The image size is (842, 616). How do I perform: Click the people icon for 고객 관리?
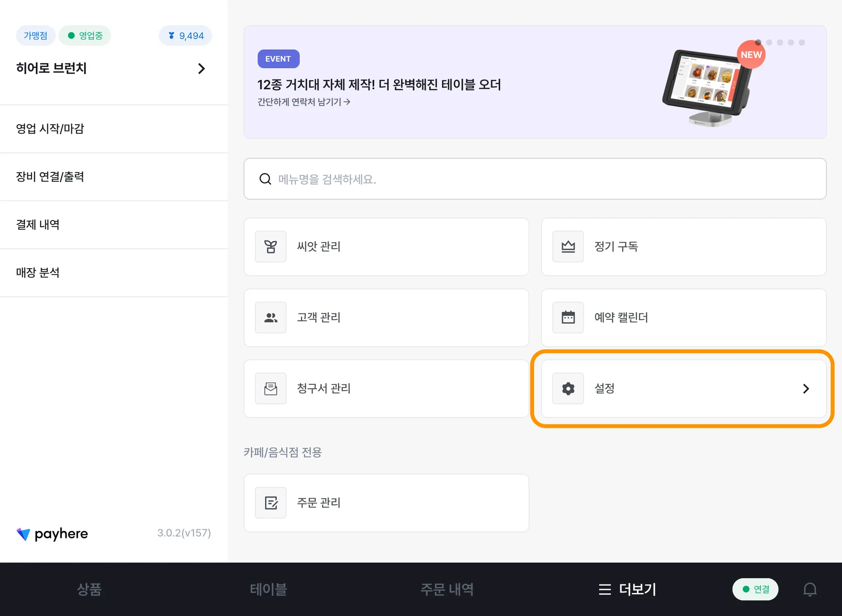click(271, 317)
